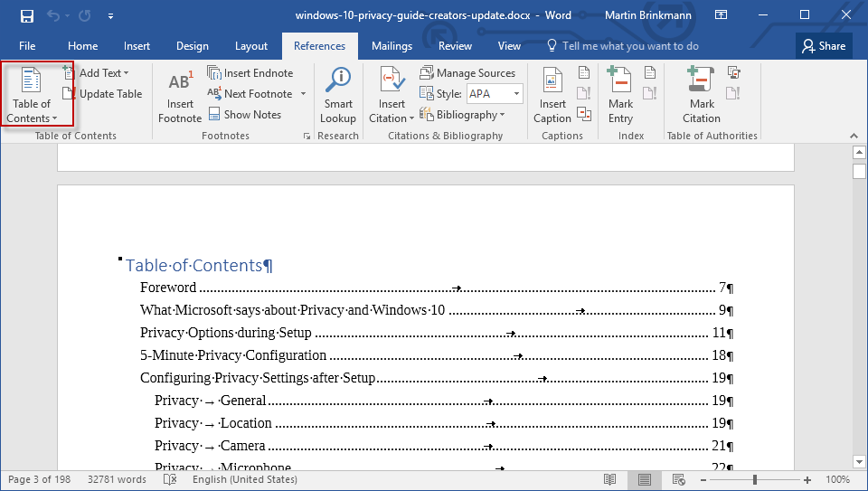Click the Update Table button
Image resolution: width=868 pixels, height=491 pixels.
click(x=102, y=93)
